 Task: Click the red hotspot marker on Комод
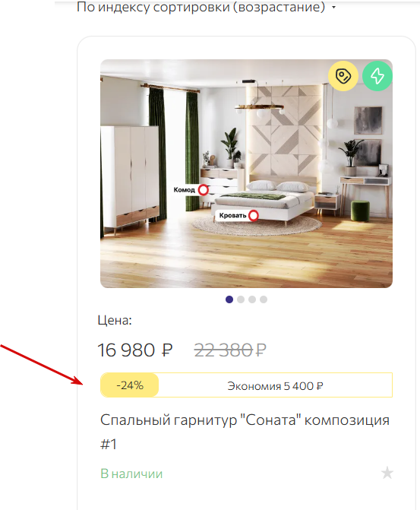coord(204,189)
